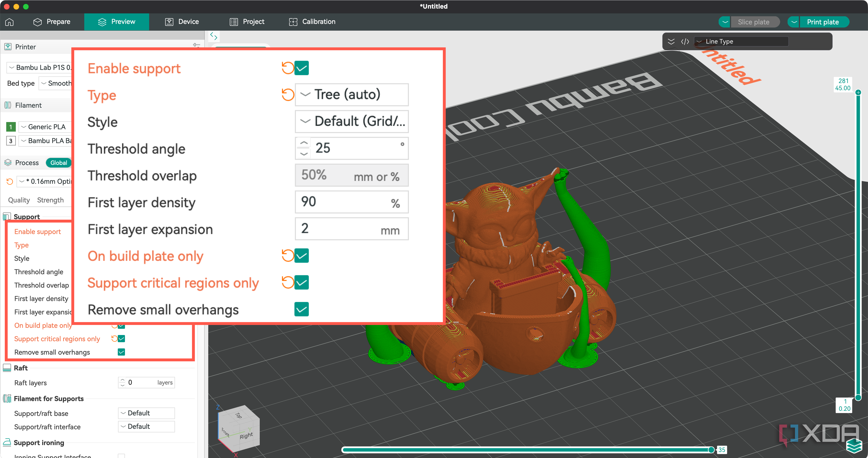This screenshot has height=458, width=868.
Task: Go to the home screen icon
Action: tap(9, 22)
